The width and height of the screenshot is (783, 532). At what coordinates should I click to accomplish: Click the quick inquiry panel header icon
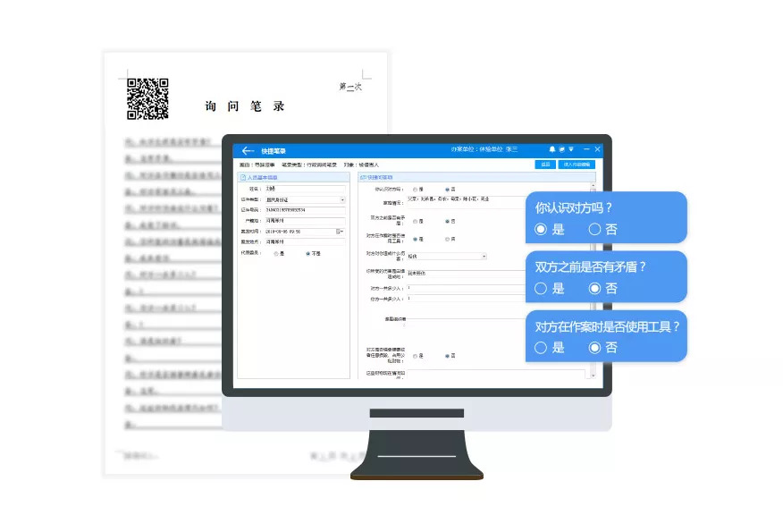pyautogui.click(x=363, y=177)
